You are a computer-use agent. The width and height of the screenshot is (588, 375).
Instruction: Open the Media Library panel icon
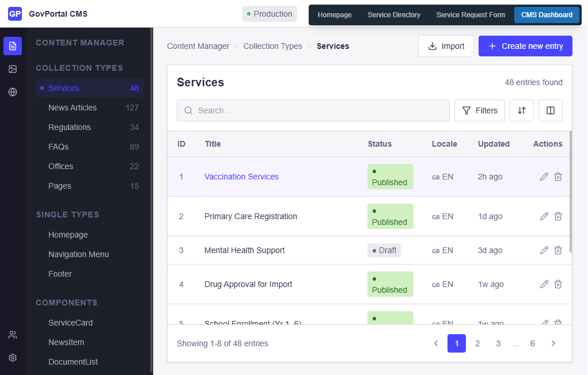pos(13,69)
